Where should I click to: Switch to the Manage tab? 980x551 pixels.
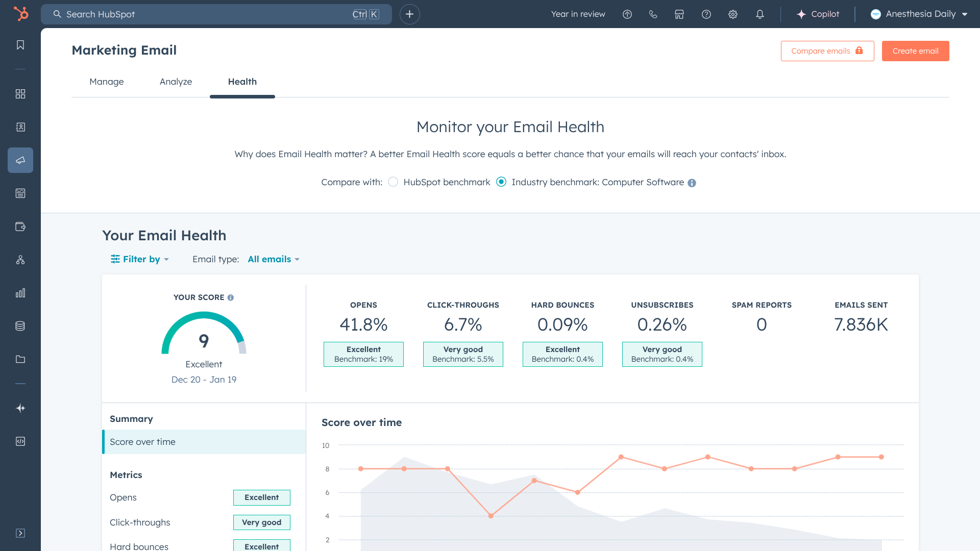point(107,82)
